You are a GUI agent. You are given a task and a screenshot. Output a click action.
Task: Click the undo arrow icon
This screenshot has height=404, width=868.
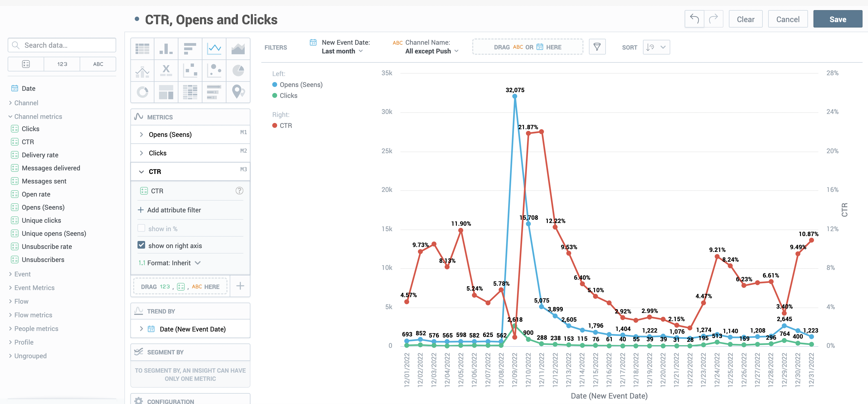click(694, 19)
